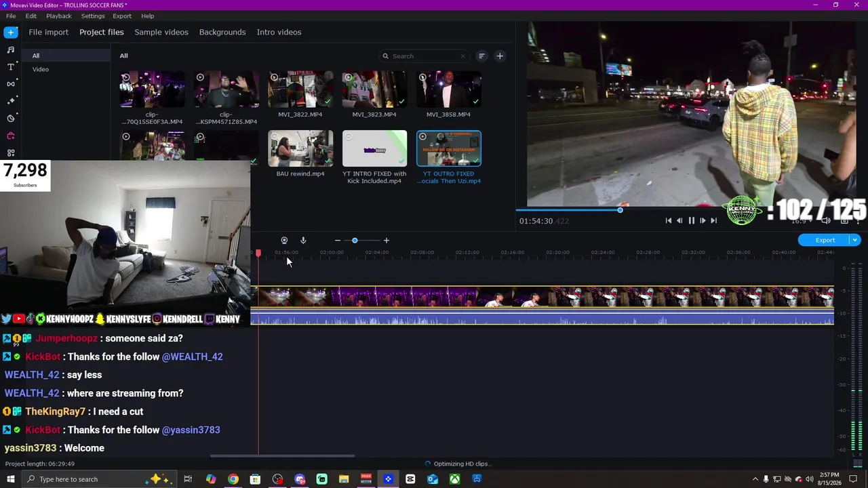Image resolution: width=868 pixels, height=488 pixels.
Task: Open the Playback menu
Action: click(x=59, y=16)
